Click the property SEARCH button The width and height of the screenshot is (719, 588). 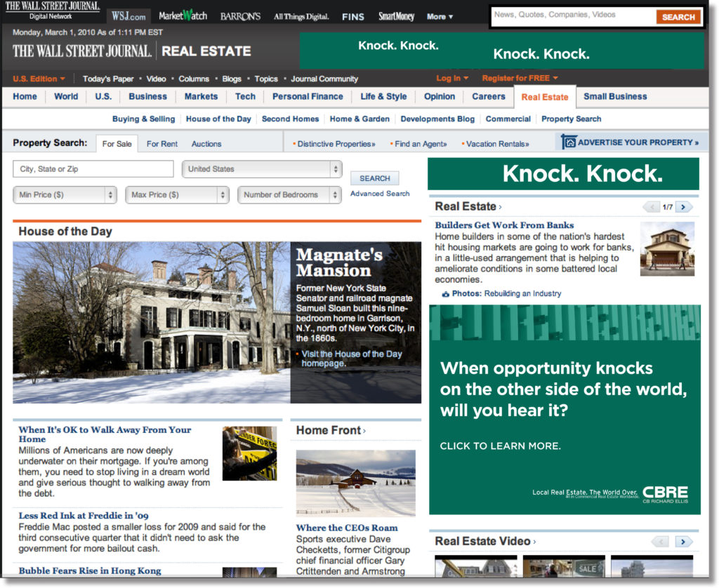tap(375, 178)
